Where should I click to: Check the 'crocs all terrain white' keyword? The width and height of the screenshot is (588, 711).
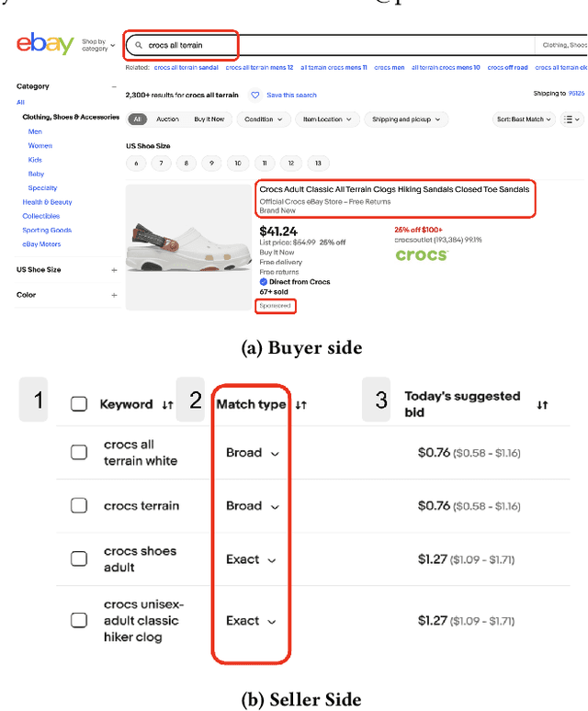click(79, 452)
